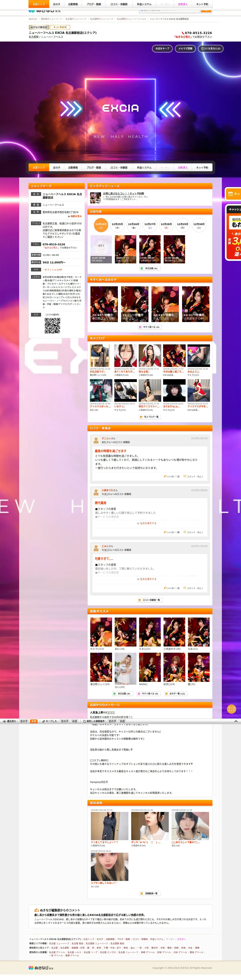
Task: Click the ぬきなび東海 footer logo
Action: click(x=41, y=967)
